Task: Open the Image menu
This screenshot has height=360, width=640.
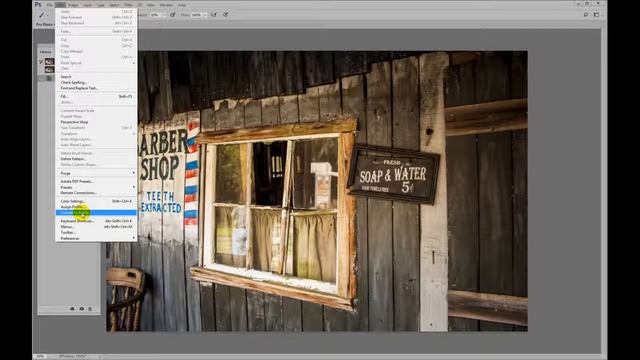Action: [73, 5]
